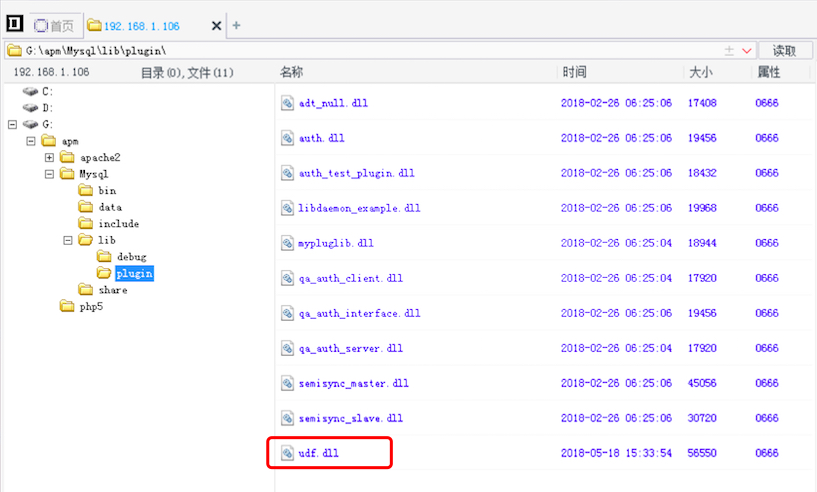The width and height of the screenshot is (817, 492).
Task: Click the Mysql folder icon
Action: (67, 174)
